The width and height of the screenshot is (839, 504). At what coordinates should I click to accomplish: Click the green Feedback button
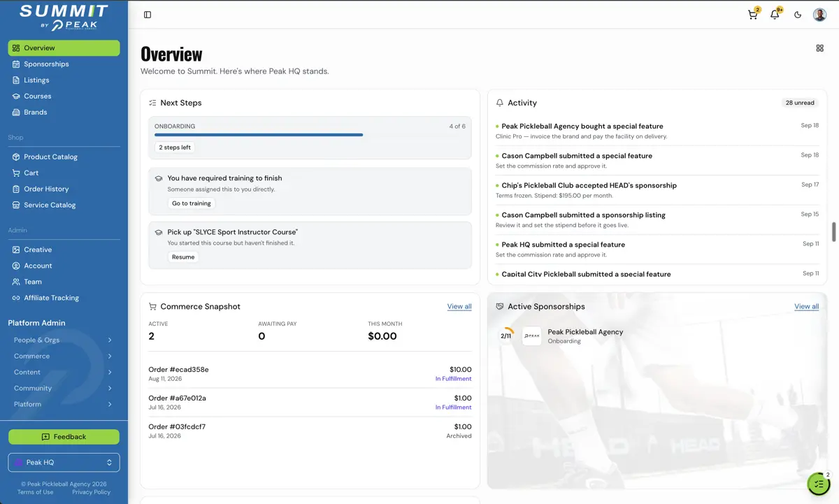coord(64,437)
